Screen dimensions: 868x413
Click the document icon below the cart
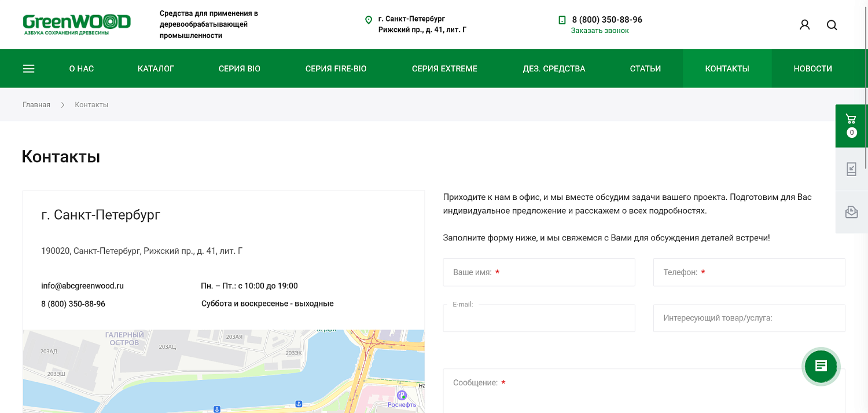point(851,169)
